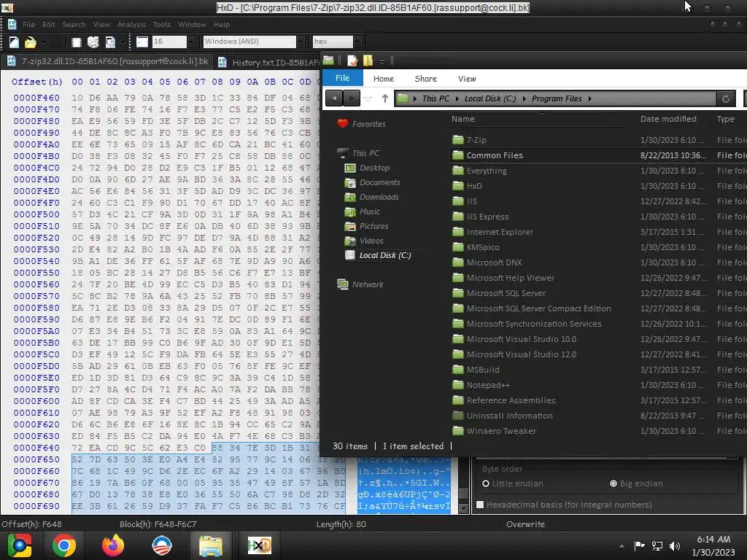Expand the Windows (ANSI) charset dropdown
The width and height of the screenshot is (747, 560).
pos(301,42)
